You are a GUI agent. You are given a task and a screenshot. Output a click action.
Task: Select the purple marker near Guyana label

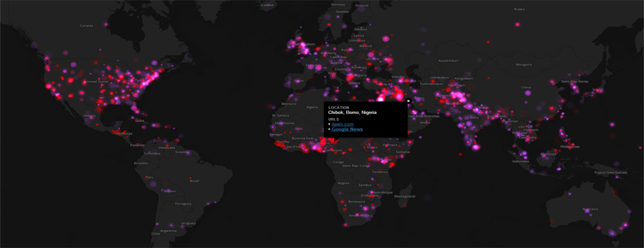188,153
